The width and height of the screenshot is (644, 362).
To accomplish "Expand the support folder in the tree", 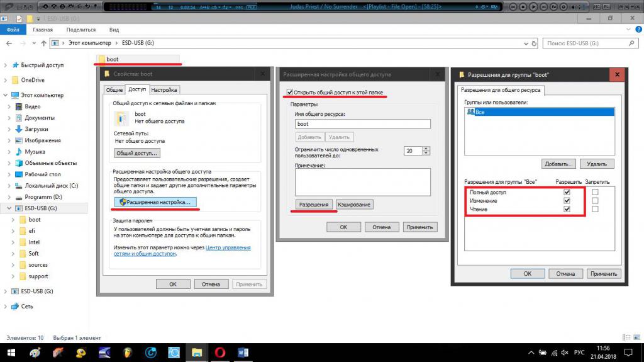I will tap(13, 276).
